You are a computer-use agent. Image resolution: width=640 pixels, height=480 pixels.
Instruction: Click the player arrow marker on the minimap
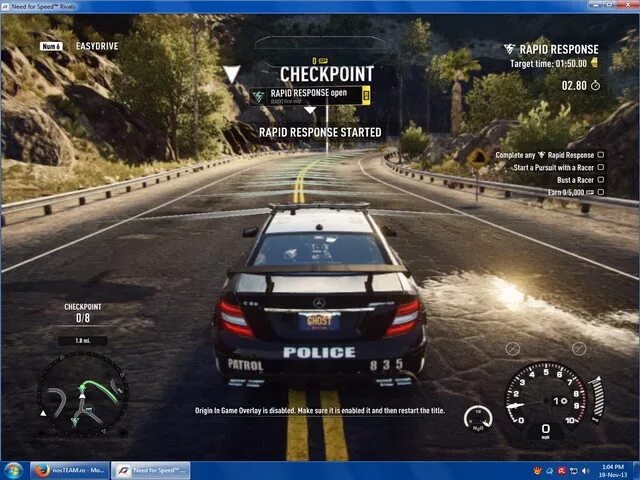tap(82, 396)
